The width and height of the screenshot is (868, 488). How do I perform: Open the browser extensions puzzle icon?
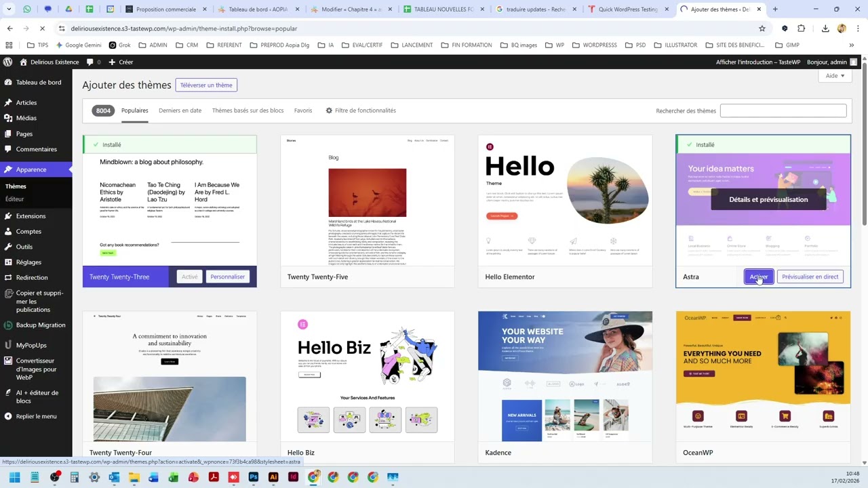tap(802, 28)
